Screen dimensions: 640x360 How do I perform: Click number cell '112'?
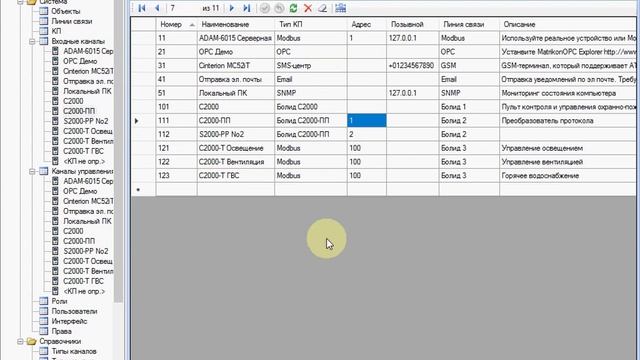pyautogui.click(x=176, y=134)
